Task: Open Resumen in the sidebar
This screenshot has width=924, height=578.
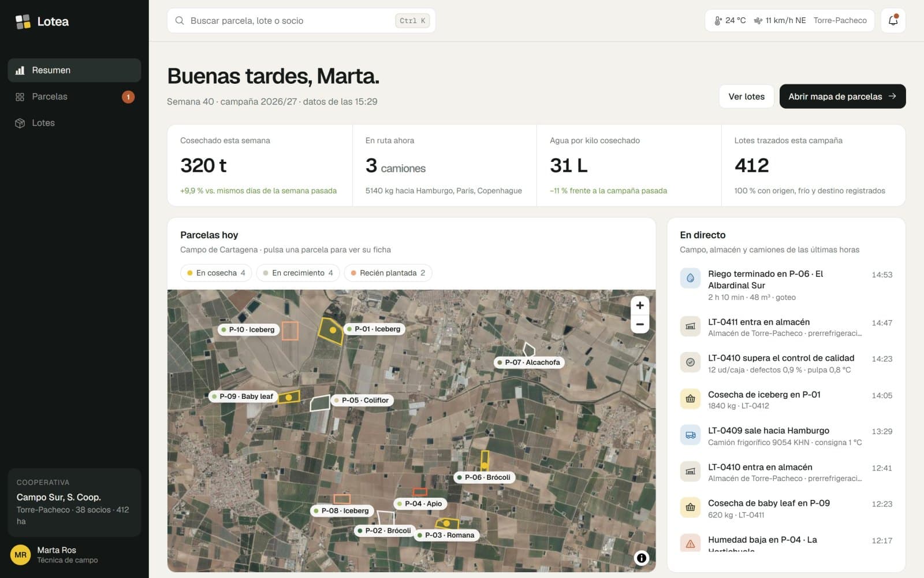Action: pyautogui.click(x=74, y=70)
